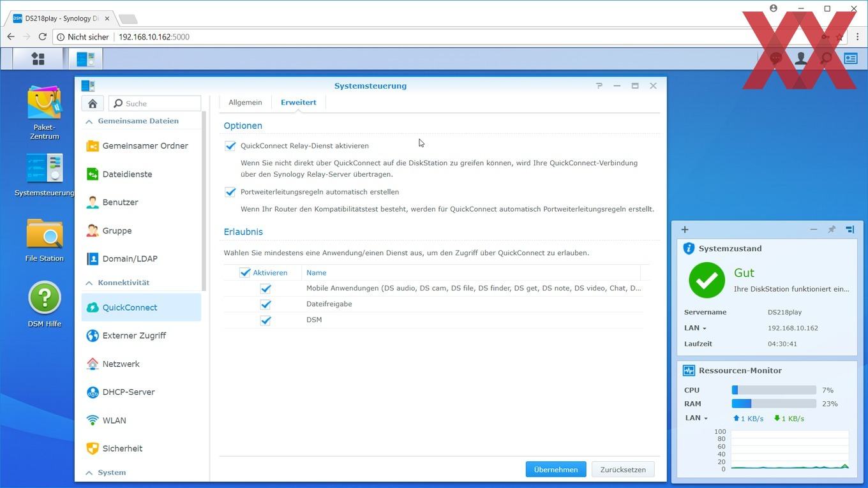
Task: Click the Systemsteuerung taskbar button
Action: tap(86, 59)
